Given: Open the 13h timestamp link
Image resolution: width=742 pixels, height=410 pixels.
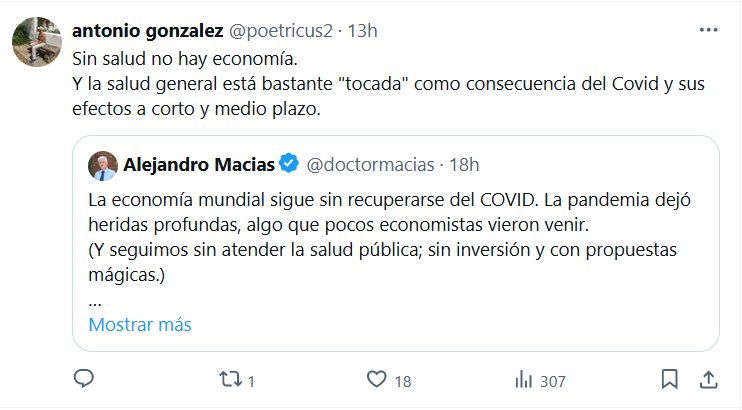Looking at the screenshot, I should (x=361, y=30).
